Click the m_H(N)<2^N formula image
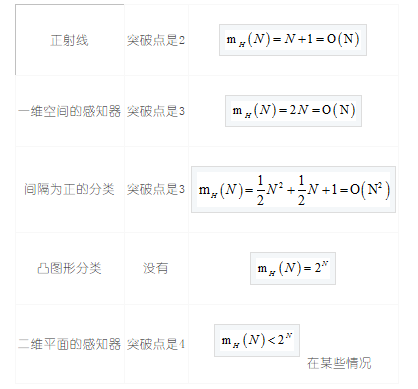Viewport: 418px width, 389px height. pyautogui.click(x=257, y=340)
